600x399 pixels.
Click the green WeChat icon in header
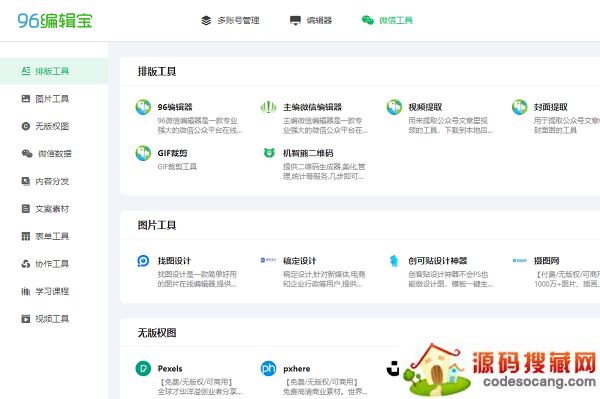click(x=368, y=20)
